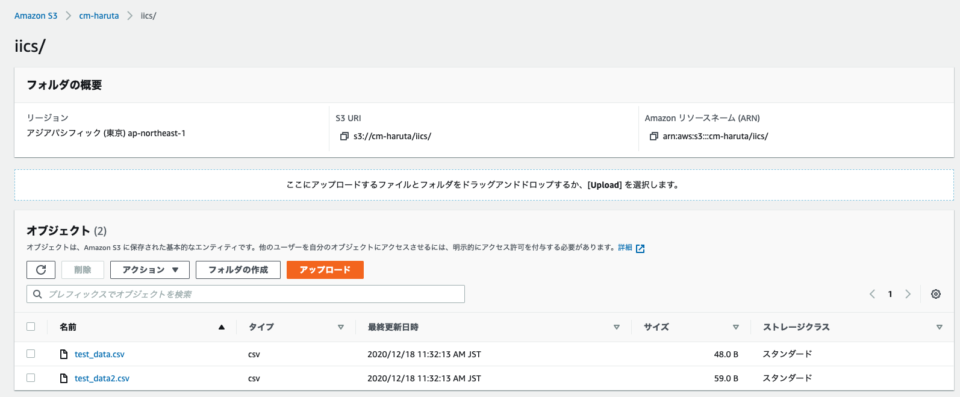
Task: Go to previous page with left chevron
Action: 872,294
